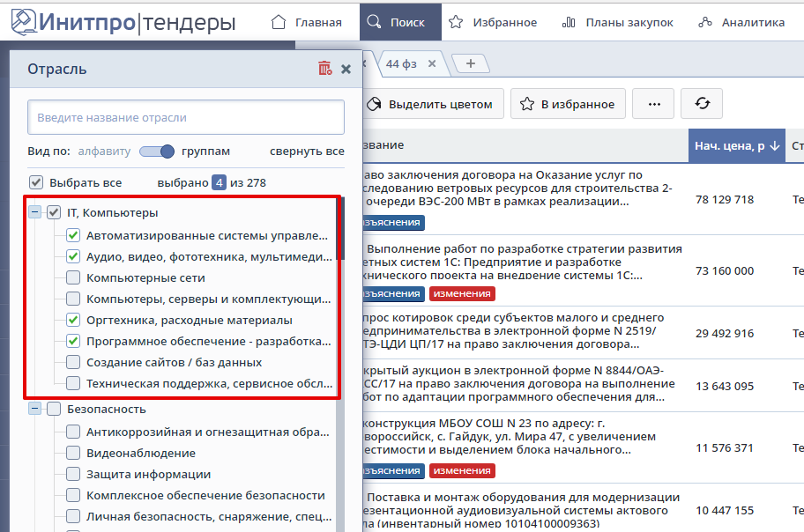Click the свернуть все link

click(307, 151)
